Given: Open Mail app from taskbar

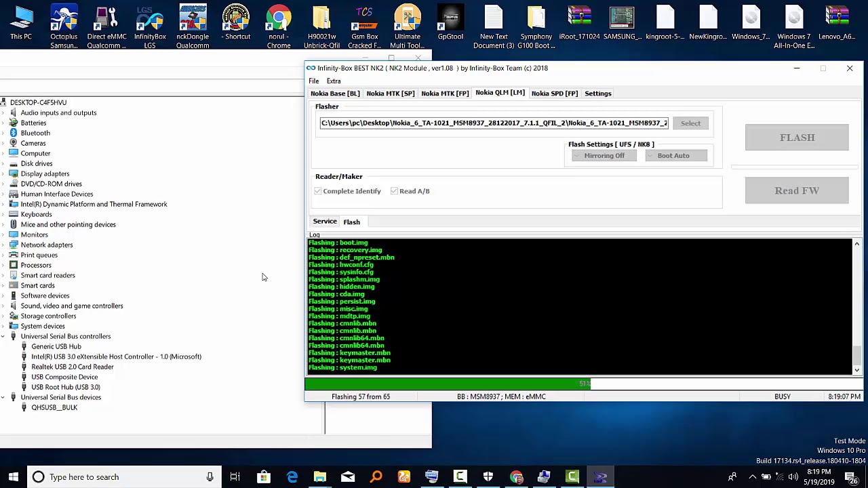Looking at the screenshot, I should pyautogui.click(x=347, y=476).
